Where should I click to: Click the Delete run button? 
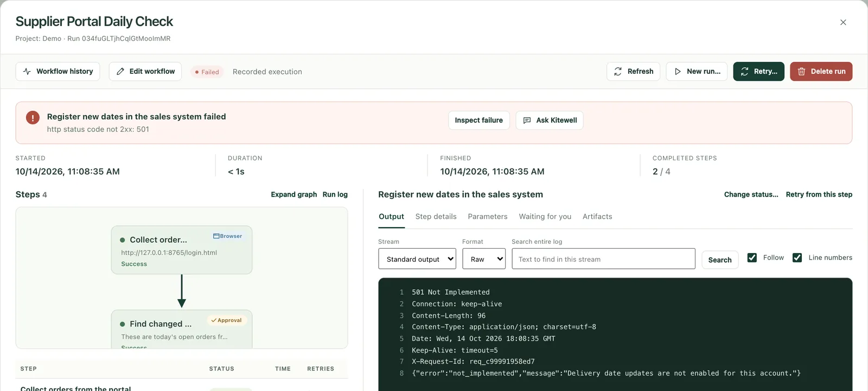(x=821, y=72)
